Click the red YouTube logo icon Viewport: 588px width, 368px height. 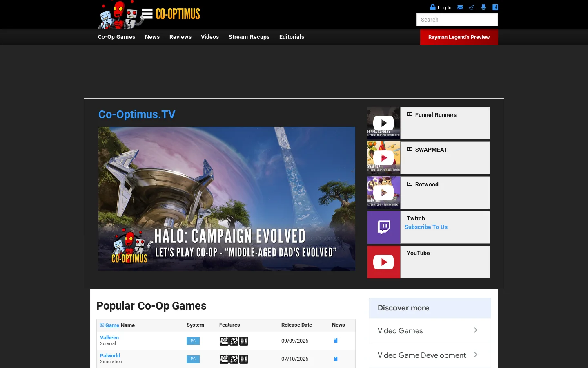pos(384,262)
